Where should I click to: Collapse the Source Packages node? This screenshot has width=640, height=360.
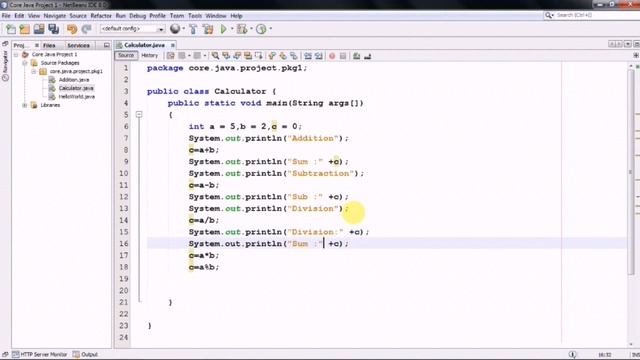tap(25, 63)
